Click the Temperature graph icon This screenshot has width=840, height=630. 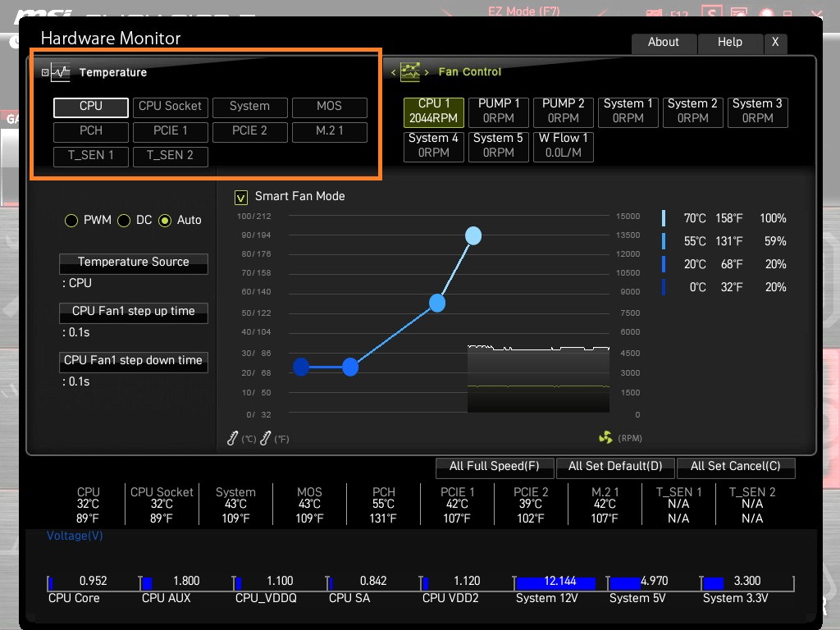coord(61,72)
